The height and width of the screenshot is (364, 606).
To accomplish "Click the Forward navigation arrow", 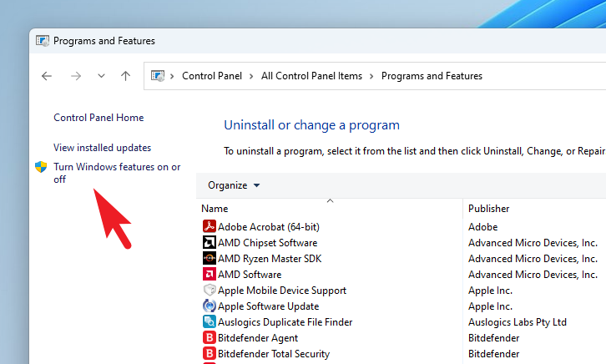I will [x=76, y=76].
